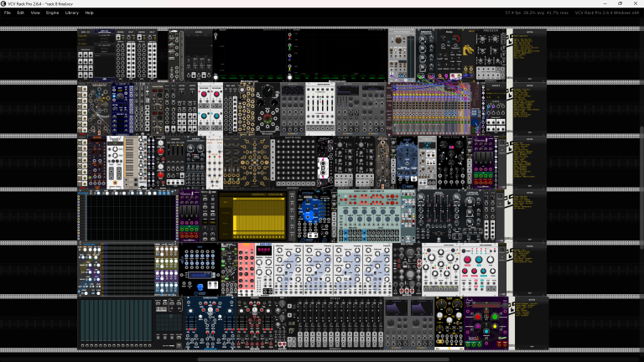The image size is (644, 362).
Task: Open the View menu
Action: (x=35, y=13)
